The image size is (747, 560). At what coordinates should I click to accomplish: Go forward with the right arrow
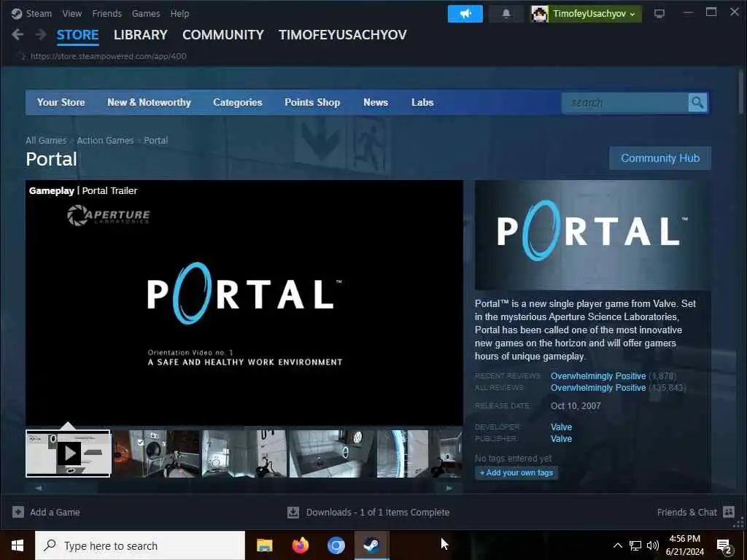41,34
